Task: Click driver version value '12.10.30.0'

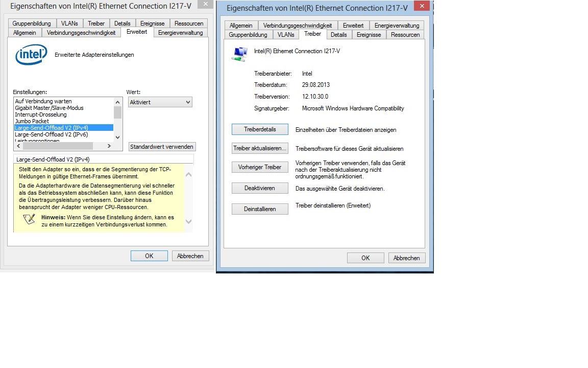Action: click(315, 97)
